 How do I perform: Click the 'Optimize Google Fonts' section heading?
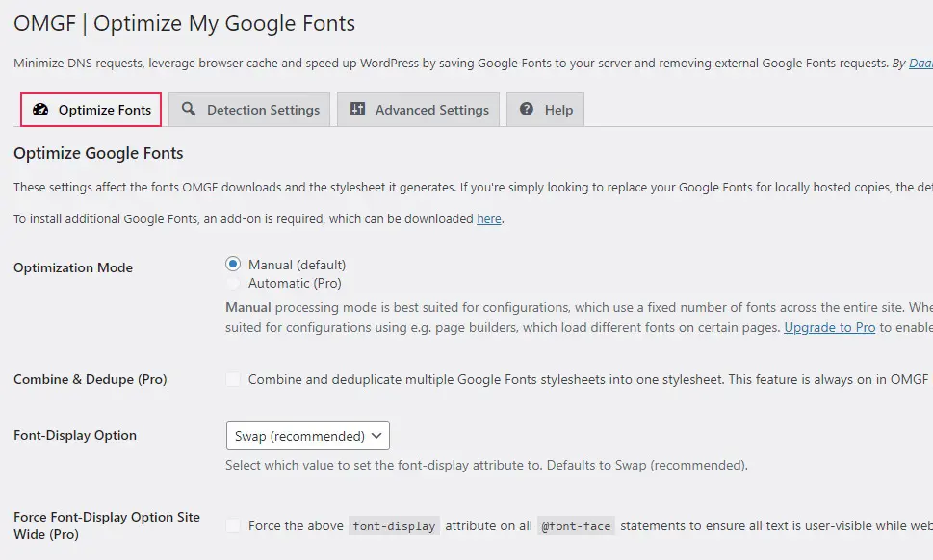tap(98, 153)
